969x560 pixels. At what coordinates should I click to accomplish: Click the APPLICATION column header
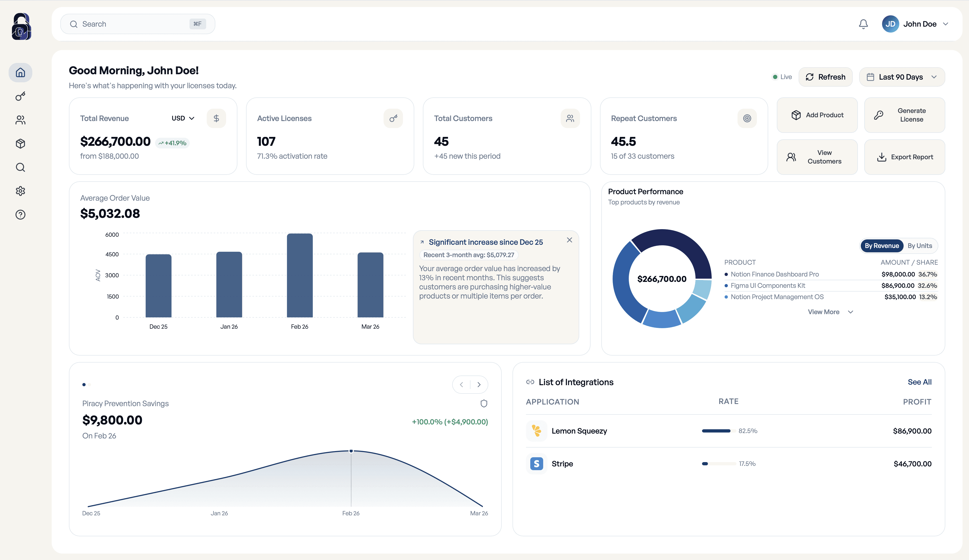point(553,402)
